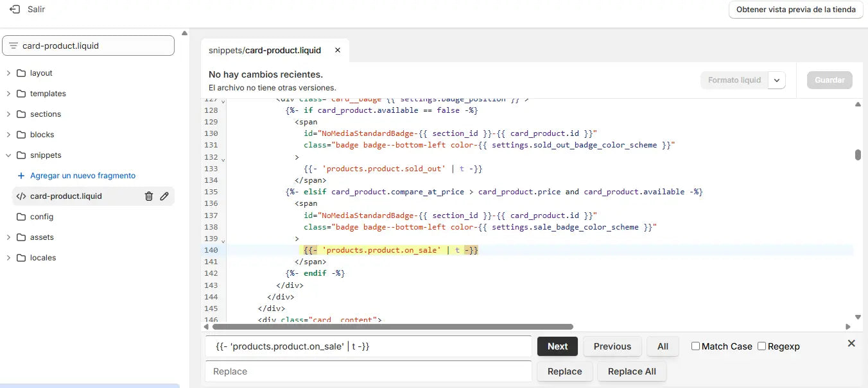Expand the layout folder

8,73
